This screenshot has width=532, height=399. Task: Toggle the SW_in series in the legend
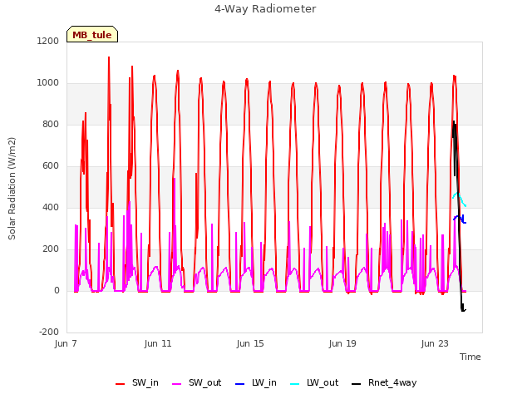pyautogui.click(x=137, y=383)
